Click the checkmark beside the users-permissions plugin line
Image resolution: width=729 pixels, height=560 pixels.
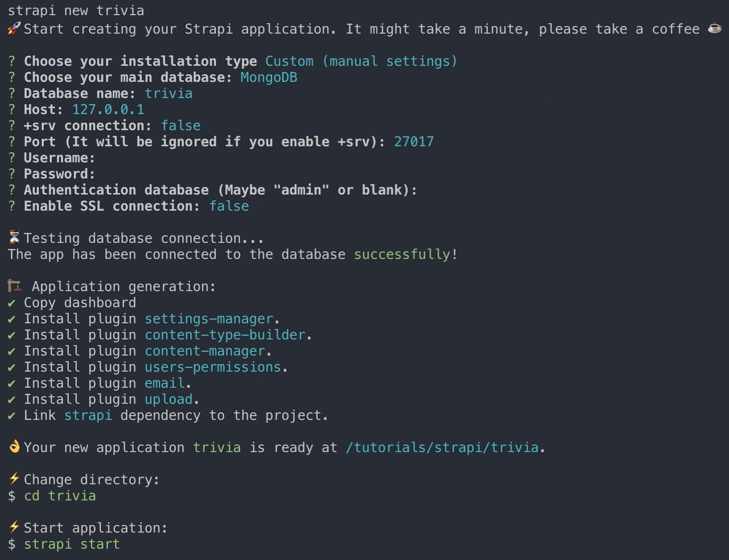coord(12,367)
